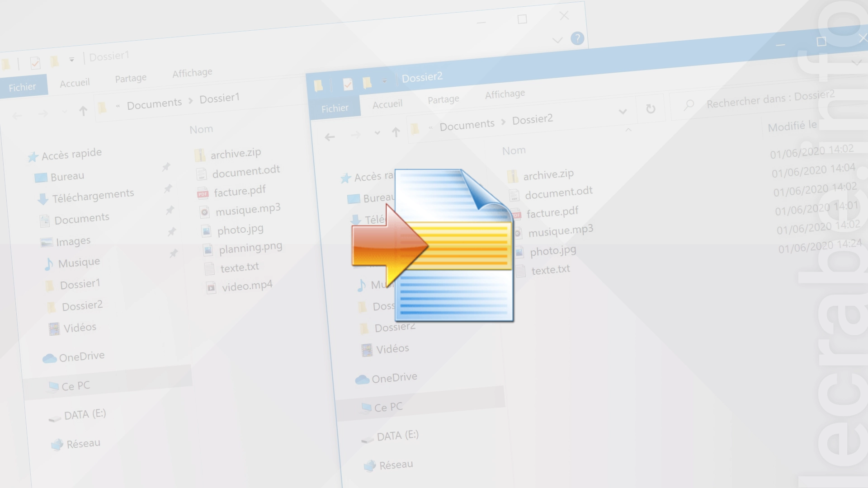Click facture.pdf PDF icon in Dossier1 window
The width and height of the screenshot is (868, 488).
pos(203,194)
